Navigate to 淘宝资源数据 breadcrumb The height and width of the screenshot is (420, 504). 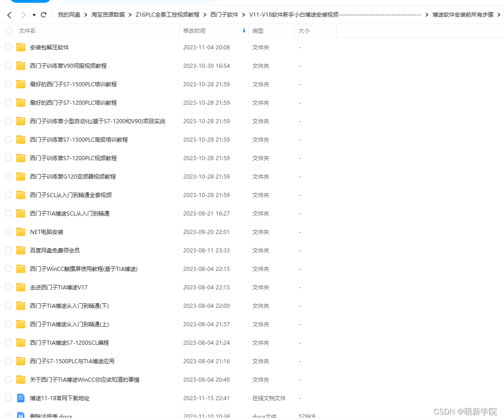(x=108, y=15)
